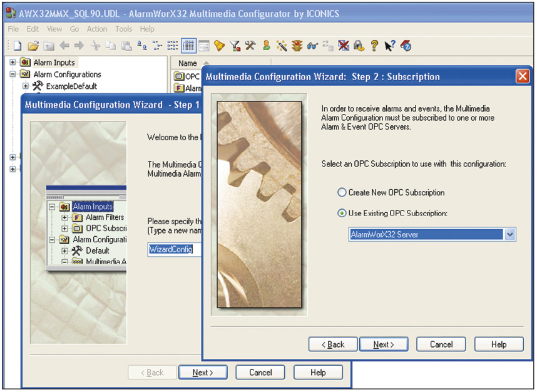Click the traffic light toolbar icon
The width and height of the screenshot is (537, 392).
click(x=297, y=46)
